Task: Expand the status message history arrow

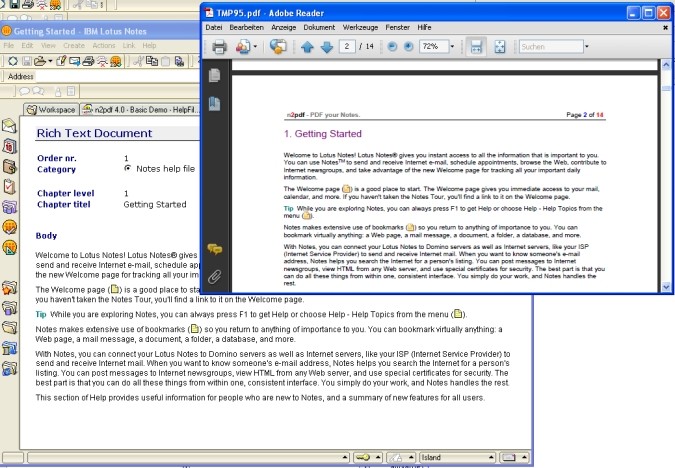Action: 345,457
